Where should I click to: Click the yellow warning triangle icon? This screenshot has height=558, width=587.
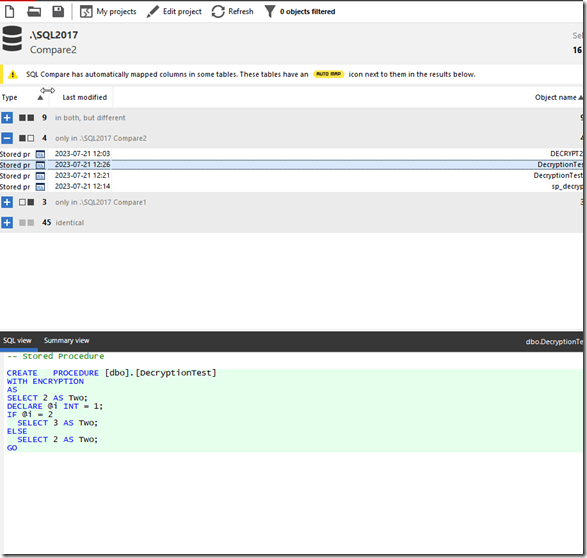click(13, 74)
